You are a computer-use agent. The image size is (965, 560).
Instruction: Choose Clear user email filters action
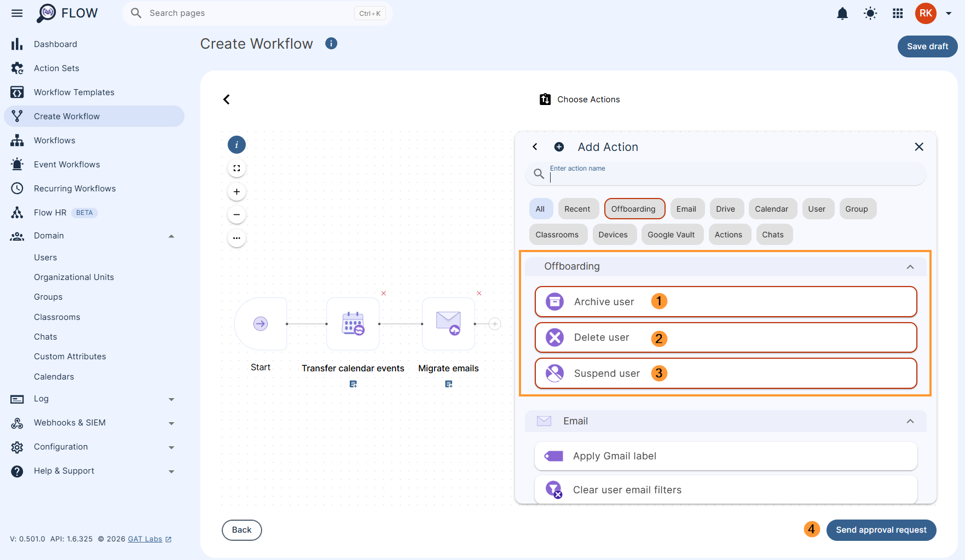(725, 490)
